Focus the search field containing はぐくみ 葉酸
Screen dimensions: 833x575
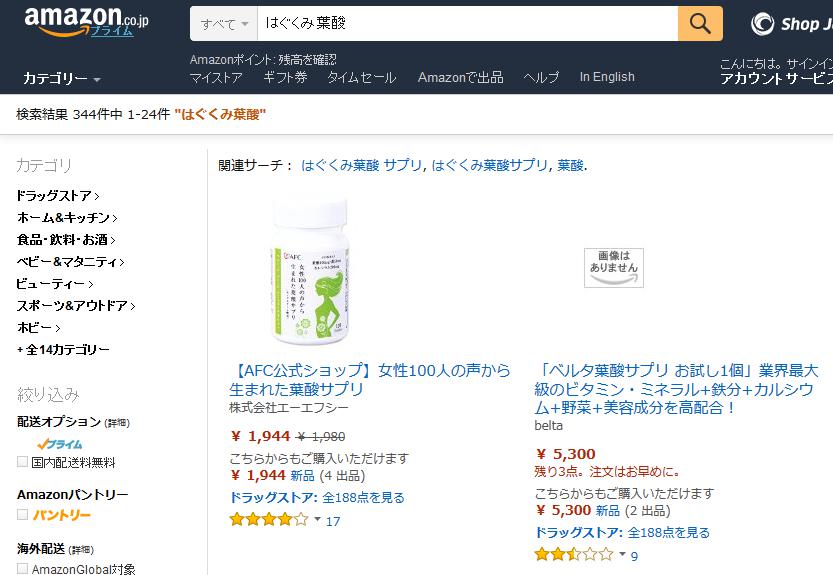pyautogui.click(x=468, y=23)
